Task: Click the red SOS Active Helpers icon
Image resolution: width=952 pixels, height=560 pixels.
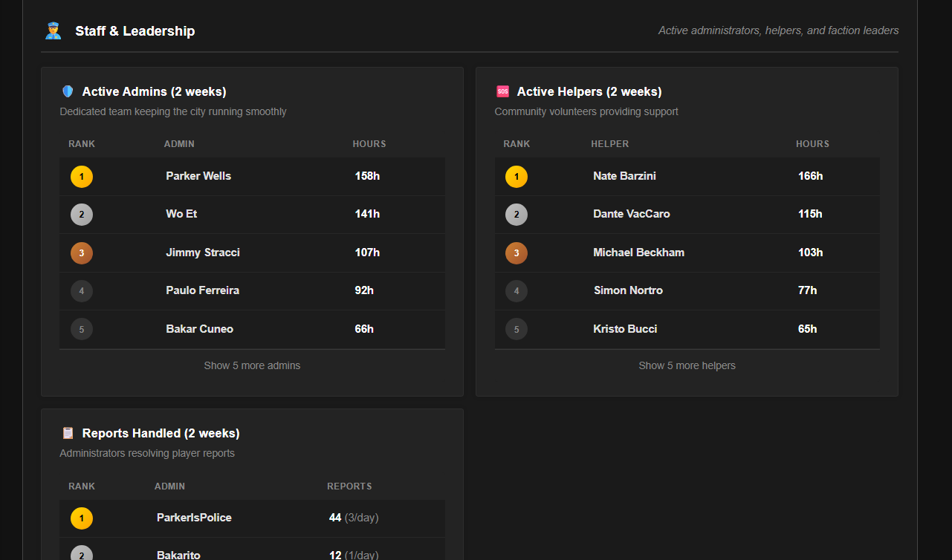Action: 502,91
